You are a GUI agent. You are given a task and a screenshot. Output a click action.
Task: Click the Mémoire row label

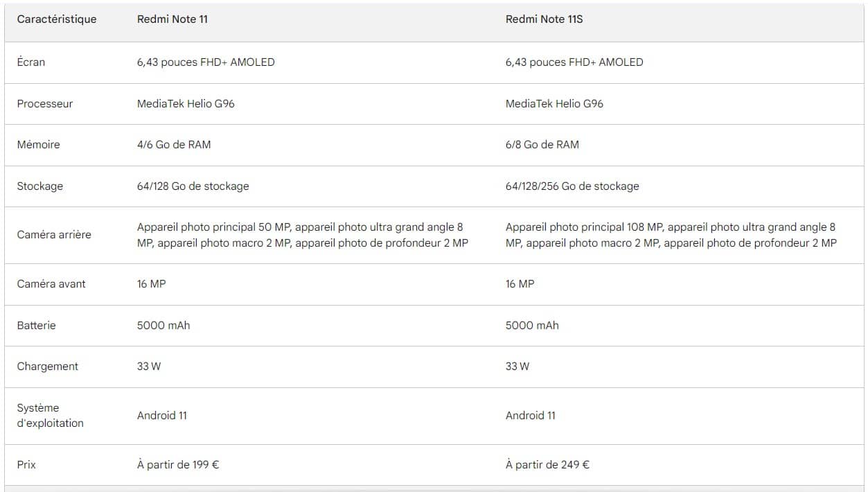39,145
